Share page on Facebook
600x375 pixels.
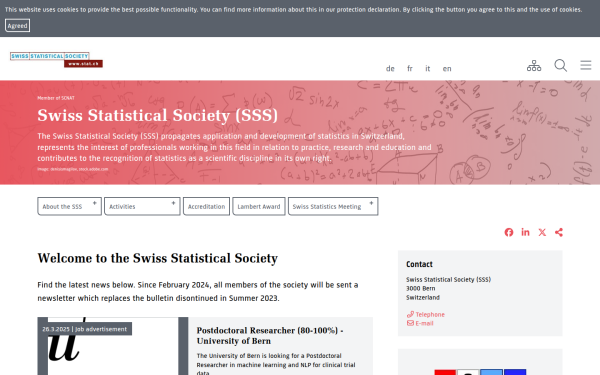[509, 232]
